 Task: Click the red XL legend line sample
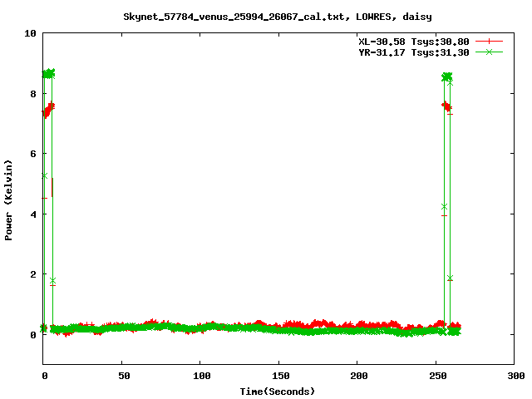click(x=489, y=42)
